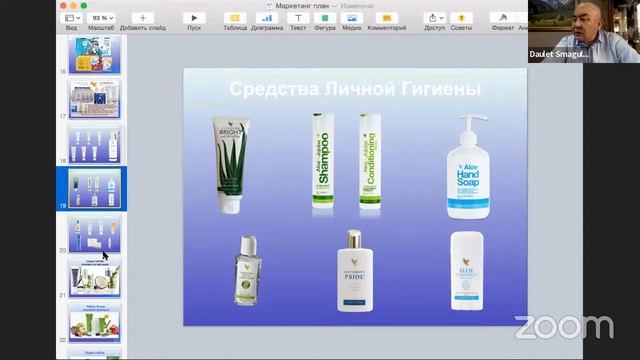Select slide 22 thumbnail

click(x=95, y=322)
